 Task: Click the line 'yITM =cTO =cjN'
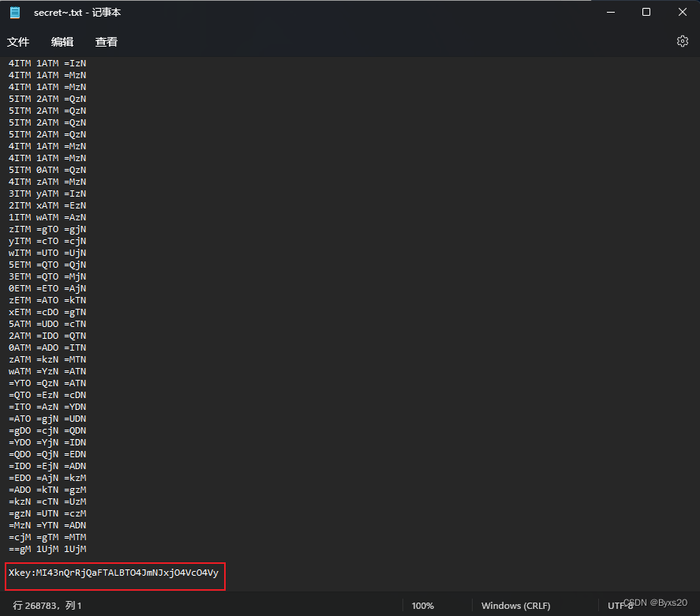(x=47, y=241)
